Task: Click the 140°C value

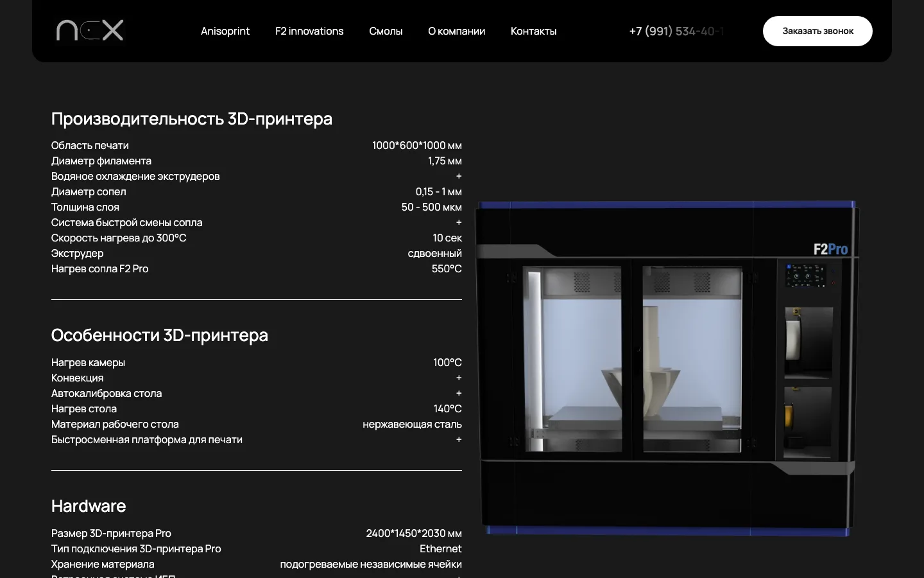Action: [x=447, y=408]
